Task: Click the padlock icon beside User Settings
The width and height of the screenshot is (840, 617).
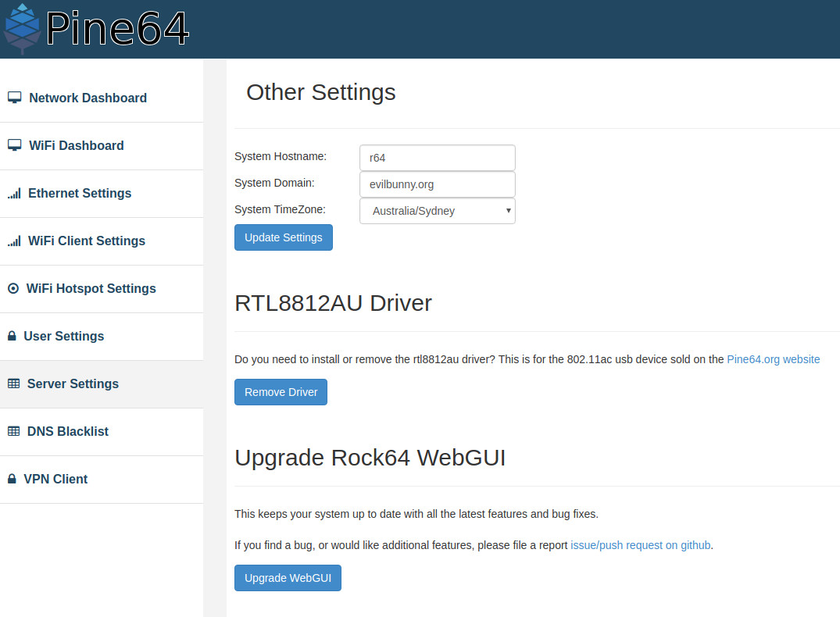Action: (x=12, y=336)
